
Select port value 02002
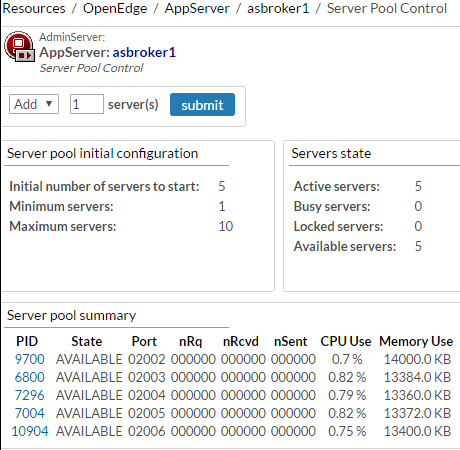pos(147,359)
